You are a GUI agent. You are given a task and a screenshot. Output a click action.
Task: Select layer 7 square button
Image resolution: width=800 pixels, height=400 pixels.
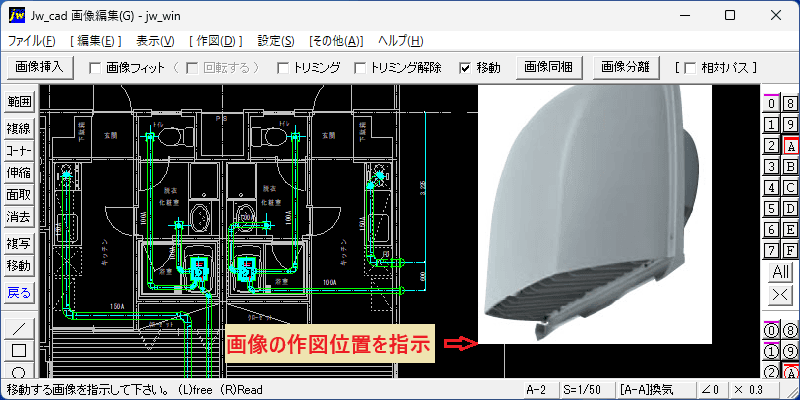[771, 251]
